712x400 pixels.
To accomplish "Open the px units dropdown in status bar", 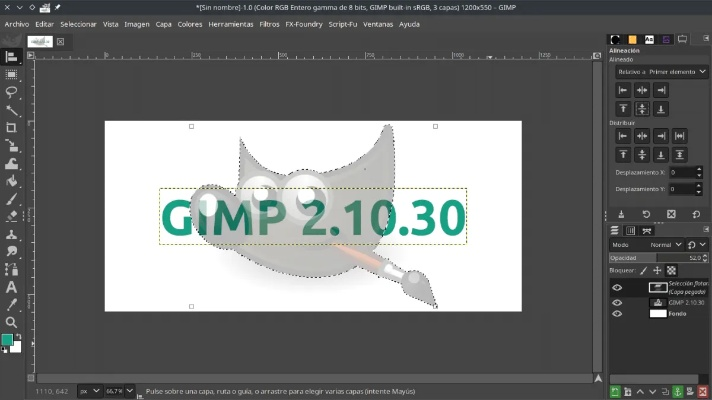I will tap(89, 391).
